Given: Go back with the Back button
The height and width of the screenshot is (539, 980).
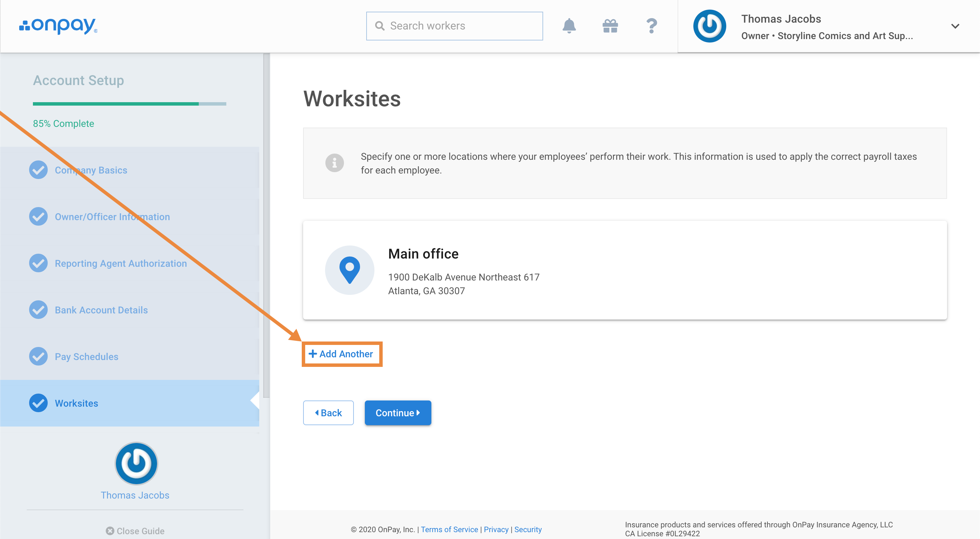Looking at the screenshot, I should 328,413.
